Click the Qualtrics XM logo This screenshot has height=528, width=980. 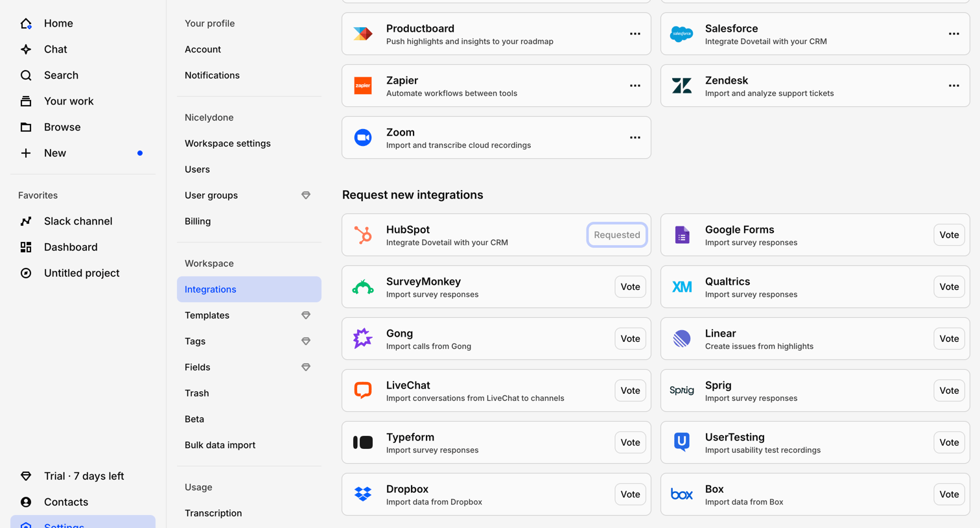682,287
